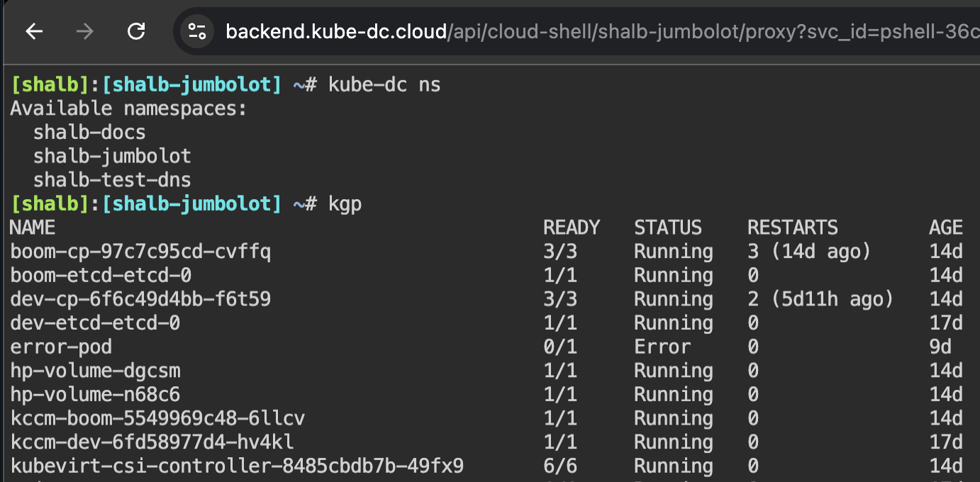The image size is (980, 482).
Task: Open the site information icon
Action: click(x=196, y=31)
